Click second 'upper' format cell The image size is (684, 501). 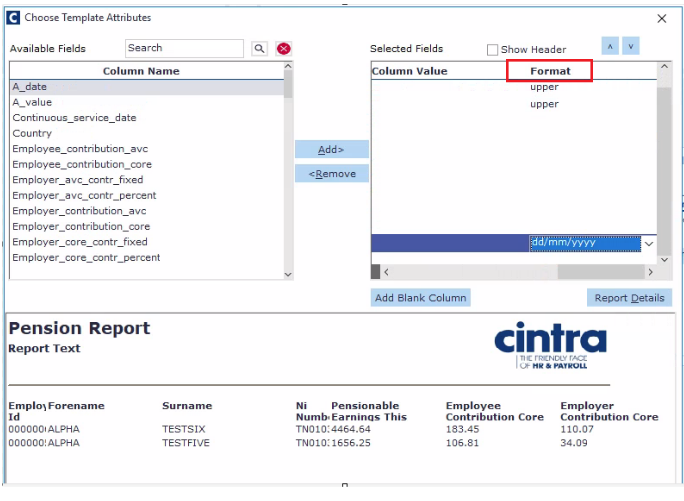(x=544, y=104)
